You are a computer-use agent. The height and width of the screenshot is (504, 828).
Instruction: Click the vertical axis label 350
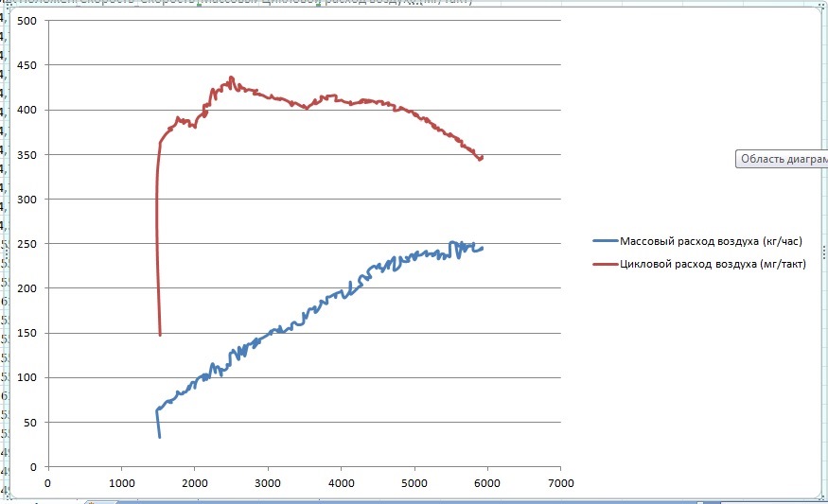[x=26, y=155]
